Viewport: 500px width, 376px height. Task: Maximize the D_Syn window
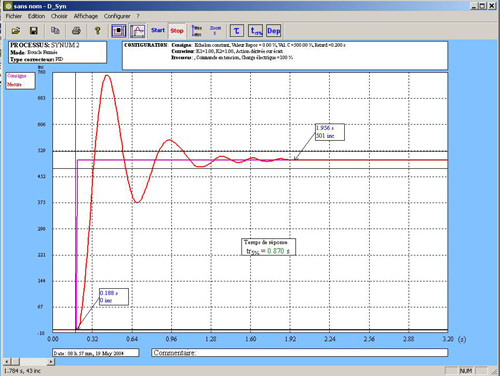tap(482, 6)
